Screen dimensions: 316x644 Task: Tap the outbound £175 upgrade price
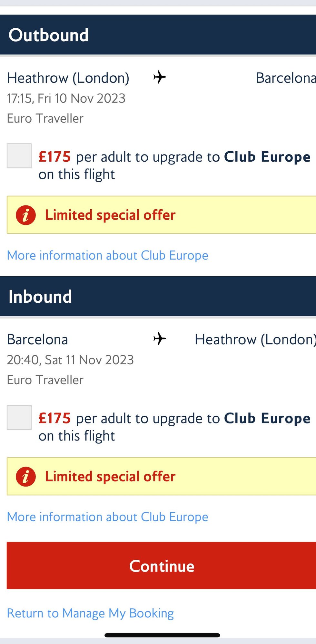(x=54, y=157)
